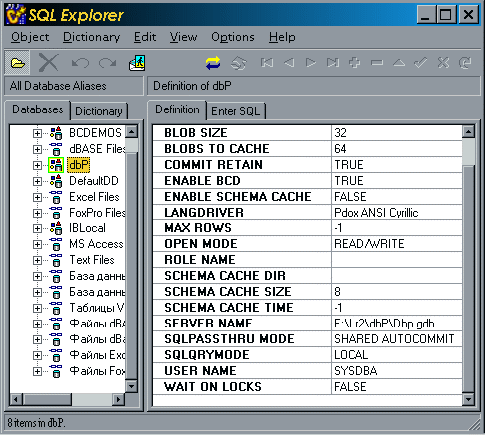Click the Delete X toolbar icon

coord(49,63)
